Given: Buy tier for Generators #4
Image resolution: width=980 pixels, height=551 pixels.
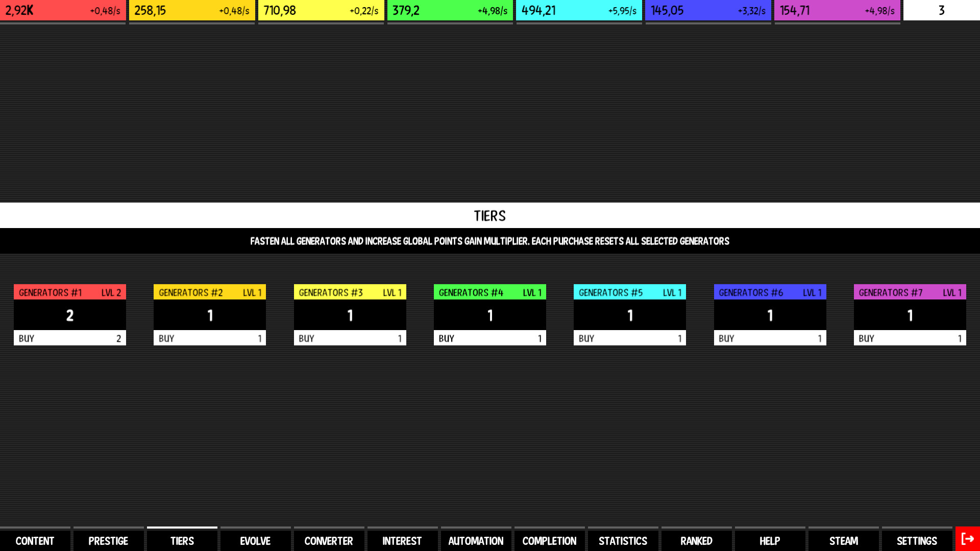Looking at the screenshot, I should [489, 338].
